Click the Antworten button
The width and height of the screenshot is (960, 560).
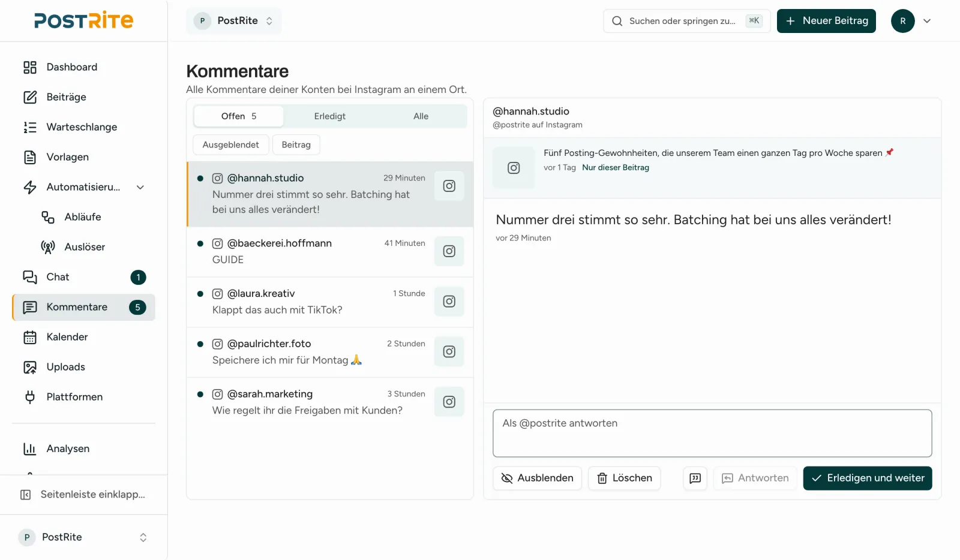(x=755, y=478)
